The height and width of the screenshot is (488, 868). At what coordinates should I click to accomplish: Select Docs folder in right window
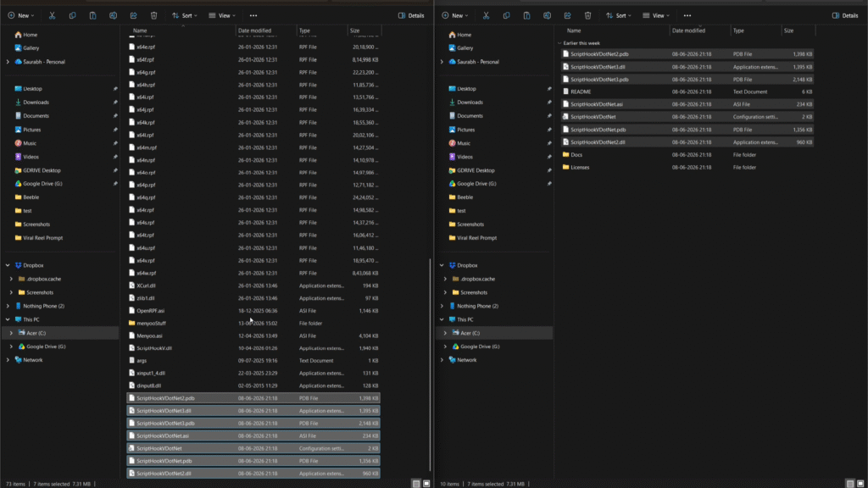[x=687, y=155]
